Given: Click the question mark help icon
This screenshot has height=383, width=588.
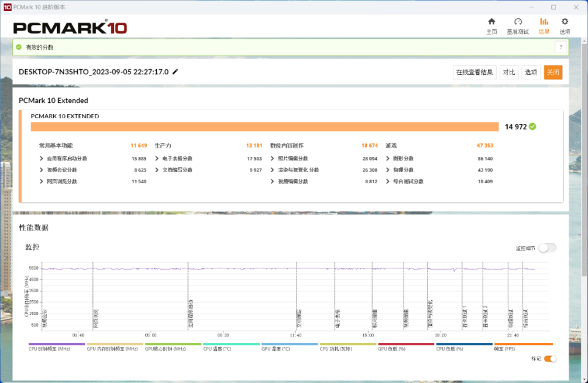Looking at the screenshot, I should [x=560, y=47].
